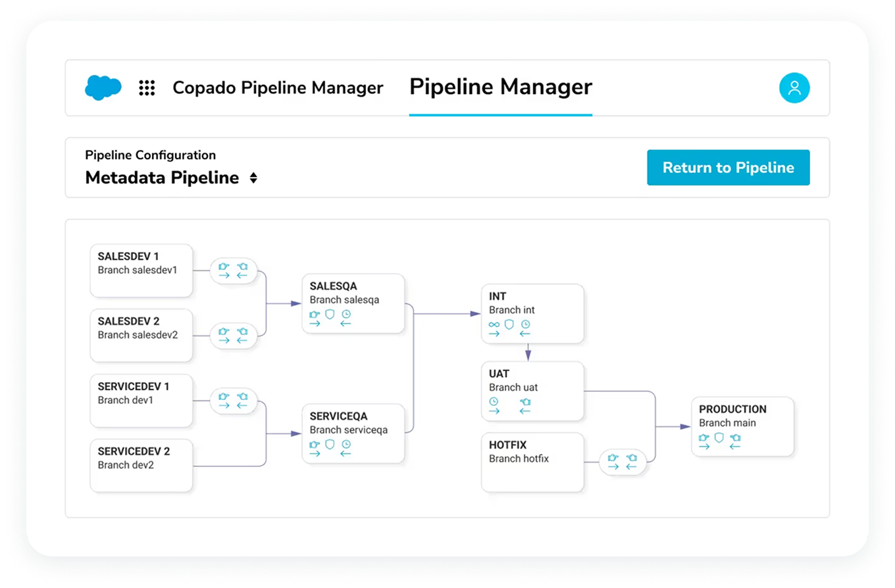Click left-pointing hand on HOTFIX connector

(x=632, y=457)
